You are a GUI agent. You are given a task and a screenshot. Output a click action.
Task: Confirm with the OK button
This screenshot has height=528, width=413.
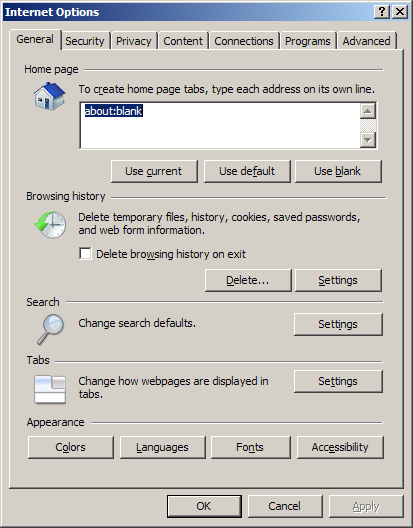(x=204, y=506)
